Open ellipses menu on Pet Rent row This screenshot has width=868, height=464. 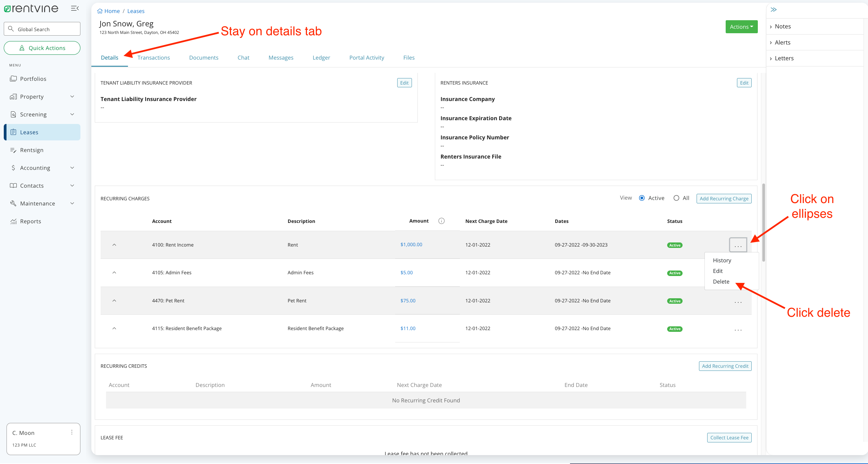tap(738, 302)
